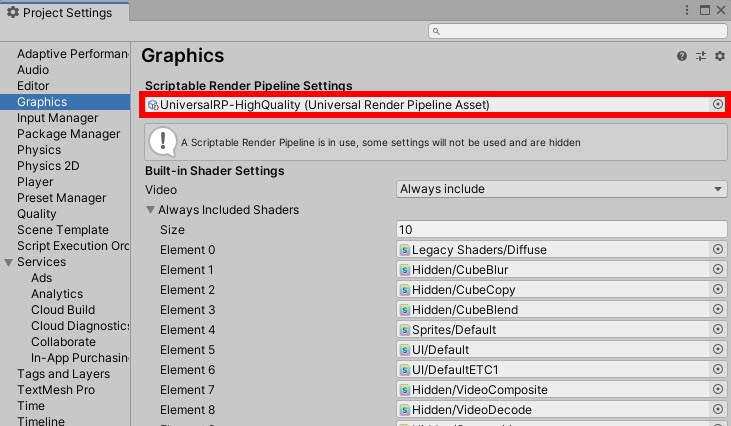The height and width of the screenshot is (426, 731).
Task: Click the Size field showing 10
Action: (x=561, y=230)
